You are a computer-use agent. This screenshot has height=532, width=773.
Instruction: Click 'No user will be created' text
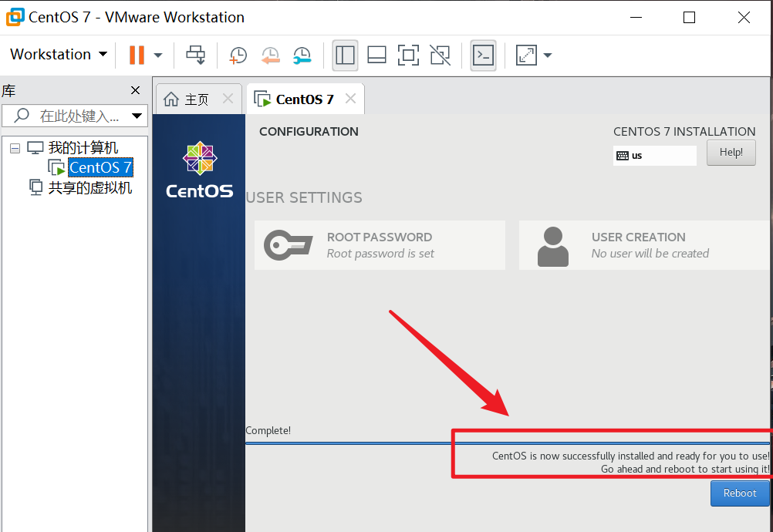click(x=650, y=254)
